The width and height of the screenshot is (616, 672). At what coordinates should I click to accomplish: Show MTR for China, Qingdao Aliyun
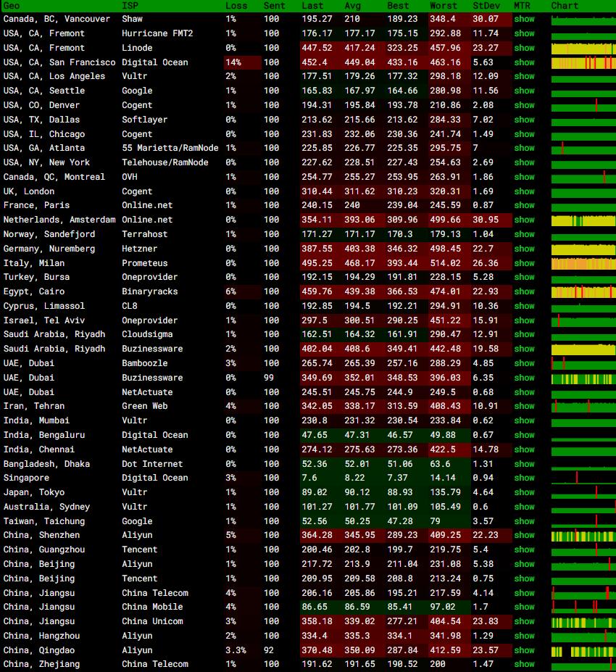[x=525, y=650]
